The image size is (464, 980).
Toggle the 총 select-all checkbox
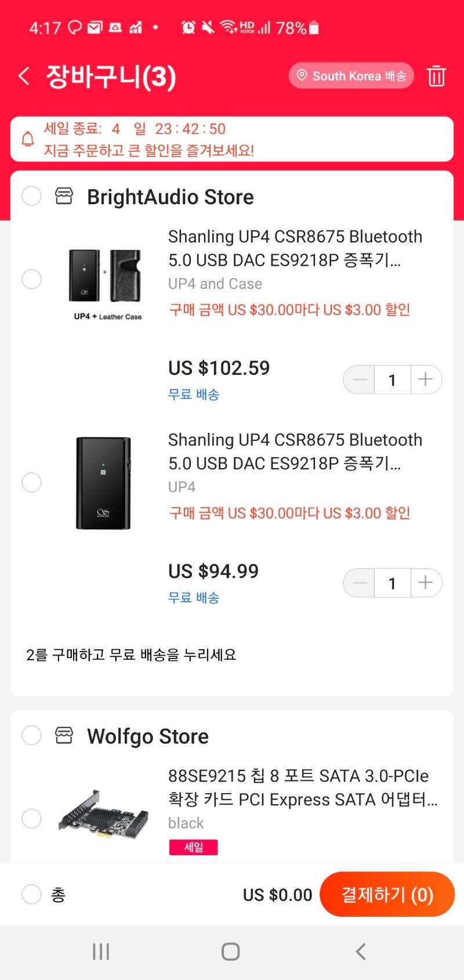[31, 894]
